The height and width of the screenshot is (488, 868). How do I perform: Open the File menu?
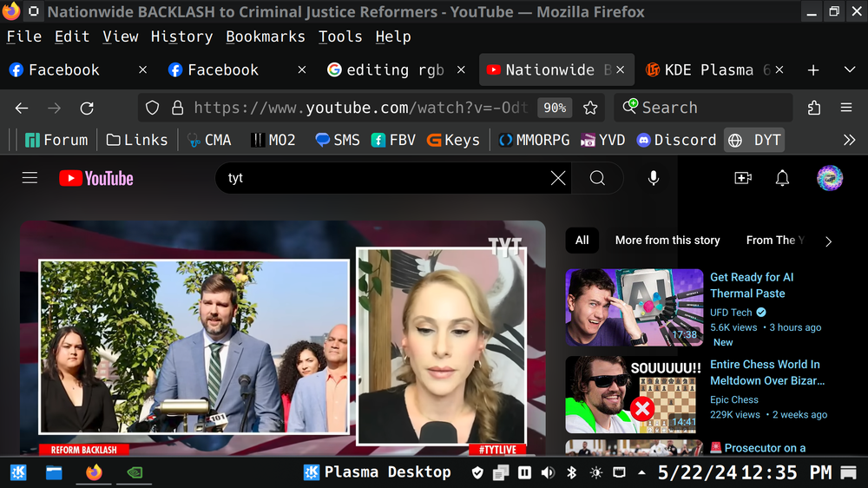point(23,36)
